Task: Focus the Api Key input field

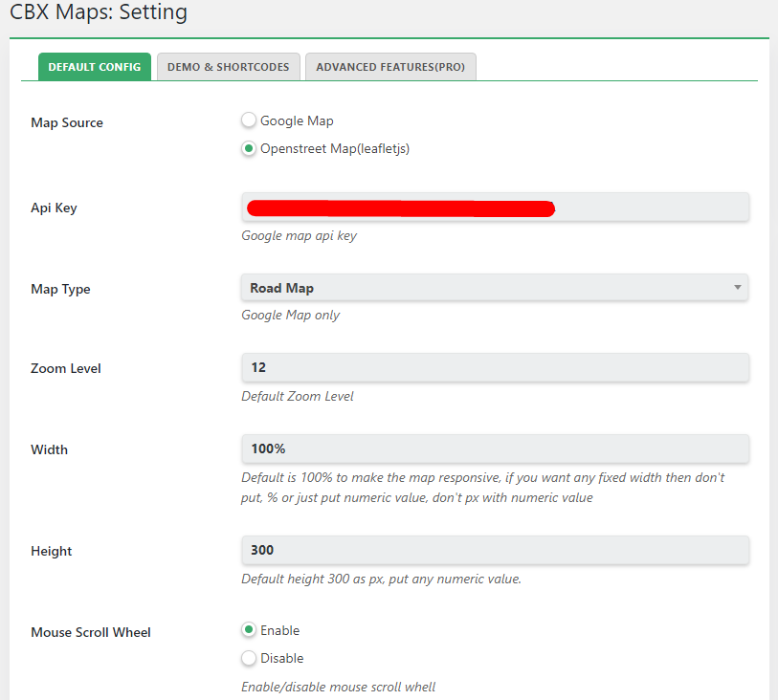Action: coord(495,208)
